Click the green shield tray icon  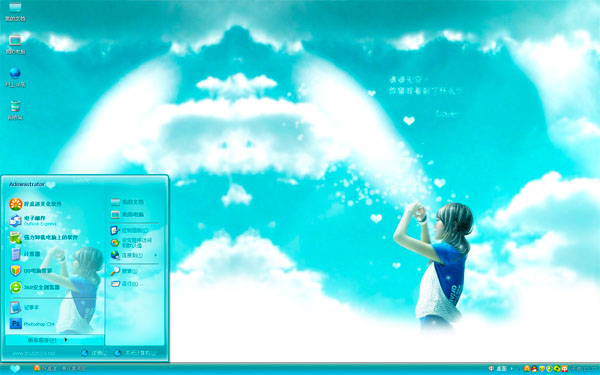point(549,368)
